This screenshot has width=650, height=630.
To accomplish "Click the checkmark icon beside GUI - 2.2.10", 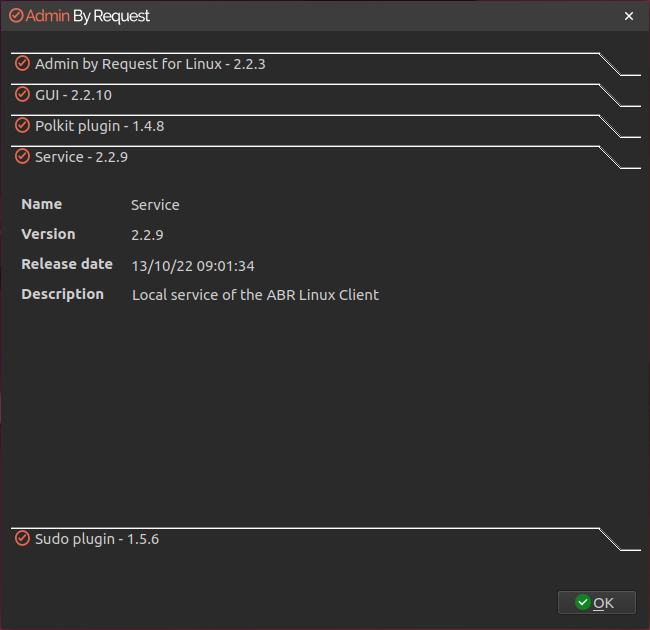I will [22, 94].
